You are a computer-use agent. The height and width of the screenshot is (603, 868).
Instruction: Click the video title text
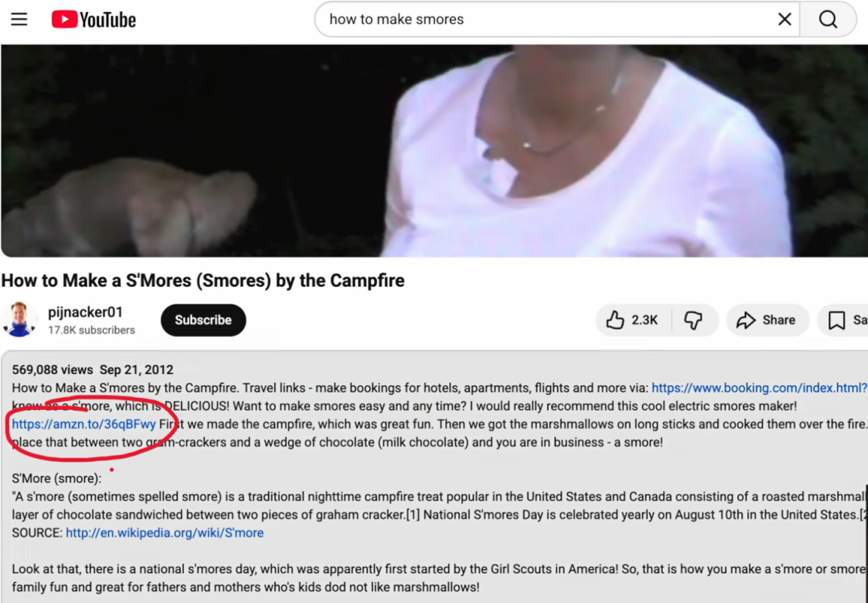(203, 281)
